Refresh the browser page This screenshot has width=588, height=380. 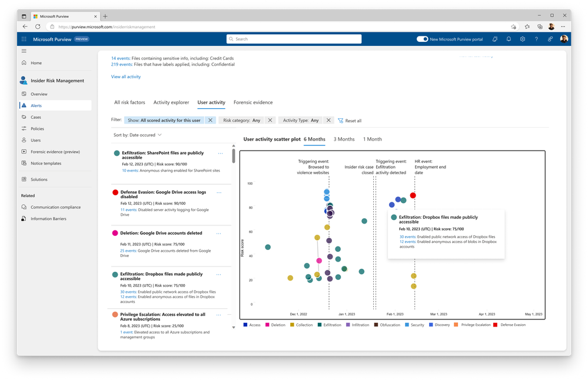coord(38,26)
